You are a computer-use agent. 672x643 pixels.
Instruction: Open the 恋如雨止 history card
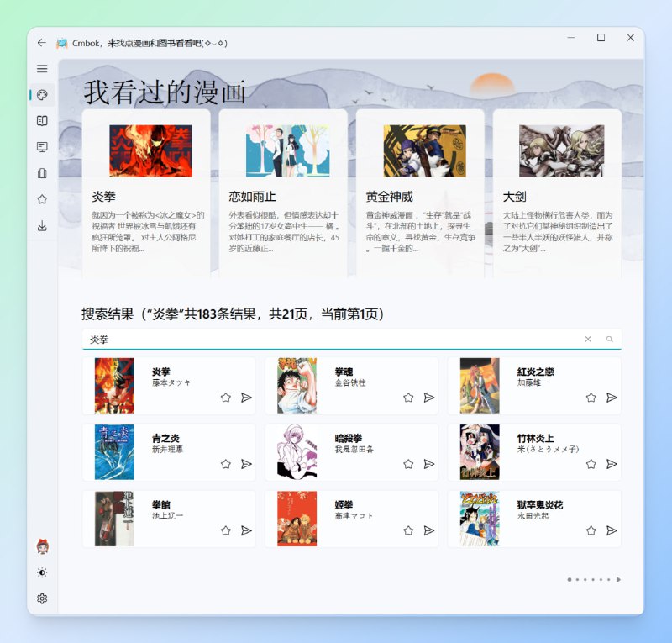pos(283,193)
